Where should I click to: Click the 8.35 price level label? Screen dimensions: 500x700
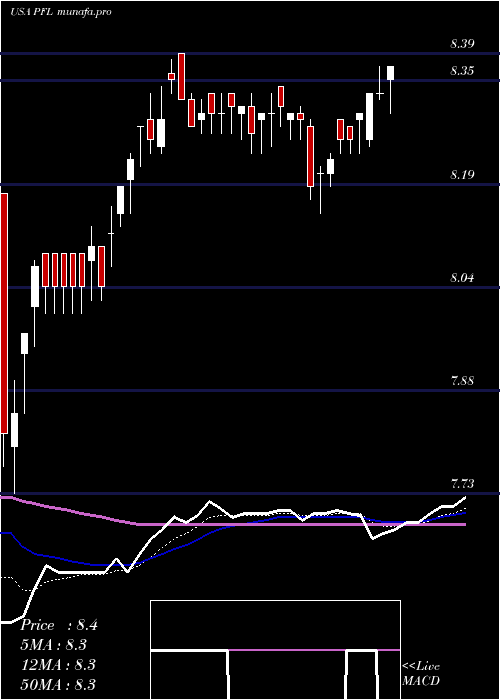[462, 71]
